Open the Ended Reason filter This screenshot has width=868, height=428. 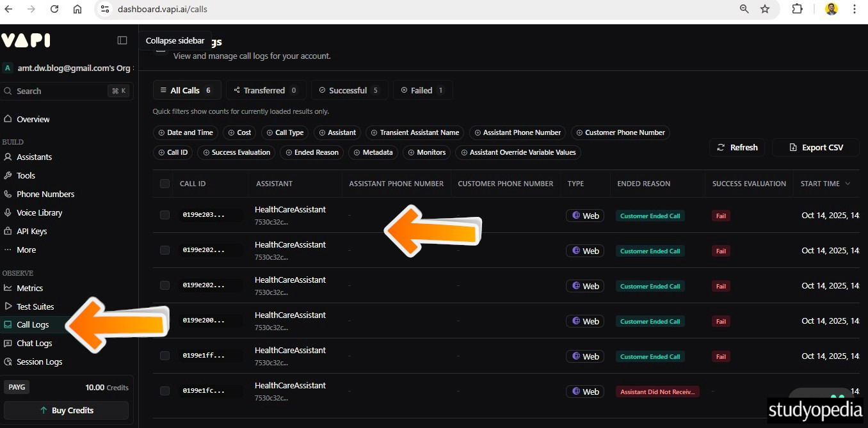(312, 152)
